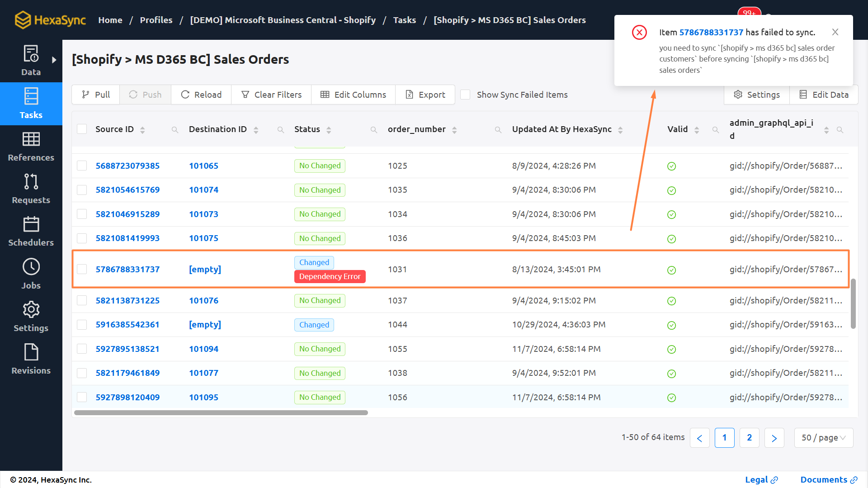
Task: Open Jobs in the sidebar
Action: [31, 274]
